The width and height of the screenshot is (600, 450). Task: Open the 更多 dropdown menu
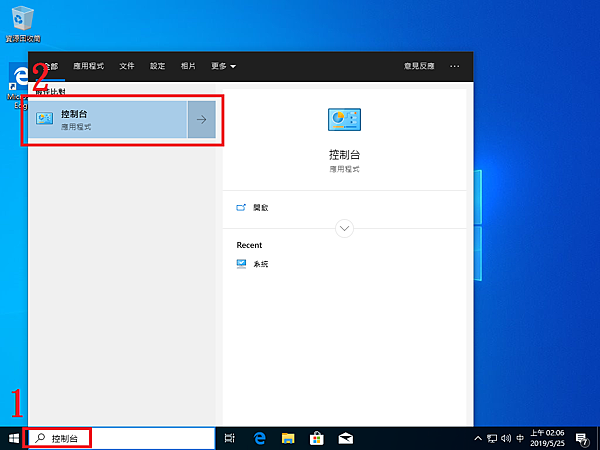click(x=223, y=66)
